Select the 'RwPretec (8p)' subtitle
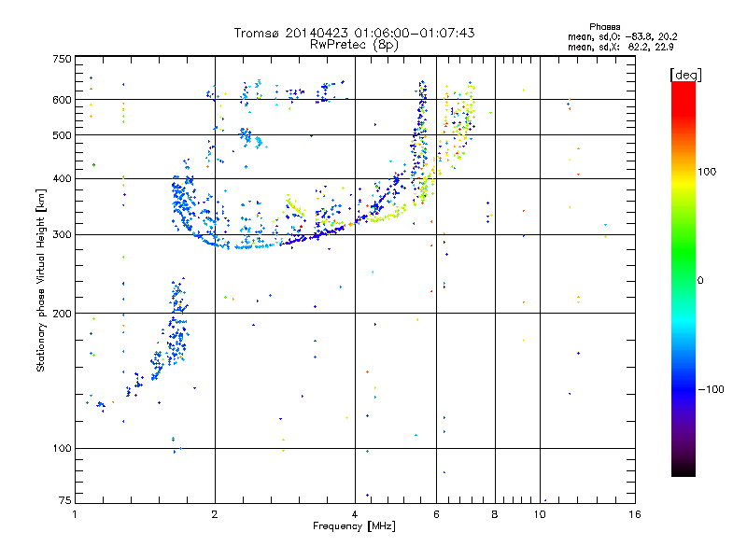The image size is (747, 560). (x=354, y=45)
